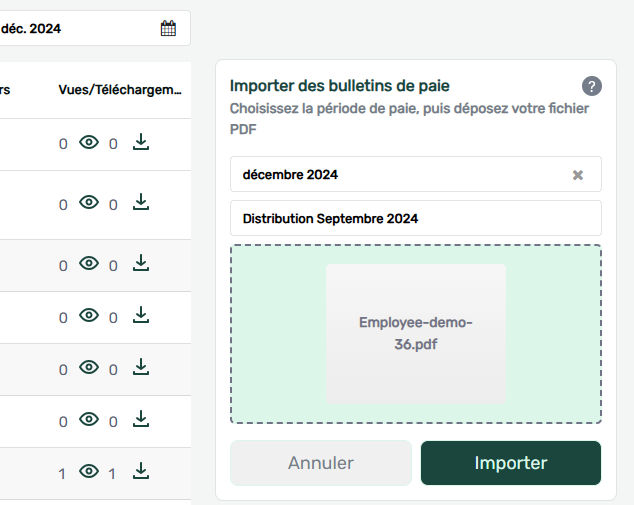
Task: Clear the décembre 2024 period selection
Action: coord(577,175)
